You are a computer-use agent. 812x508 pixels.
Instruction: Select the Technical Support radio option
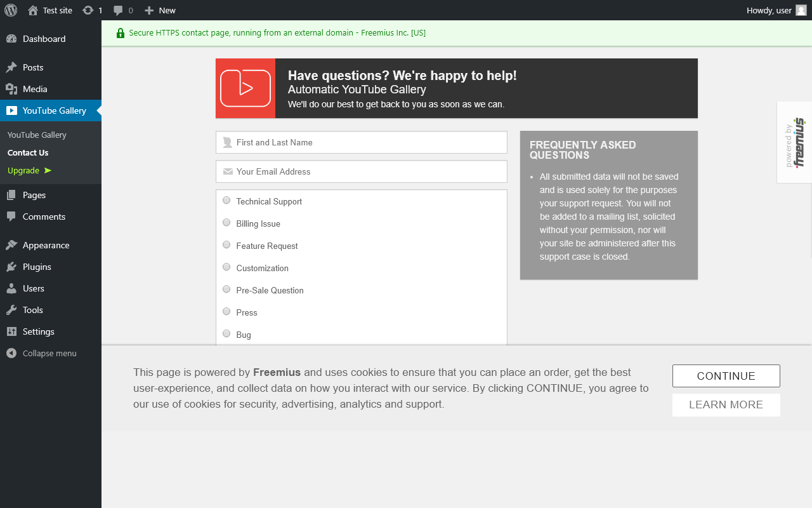tap(226, 201)
